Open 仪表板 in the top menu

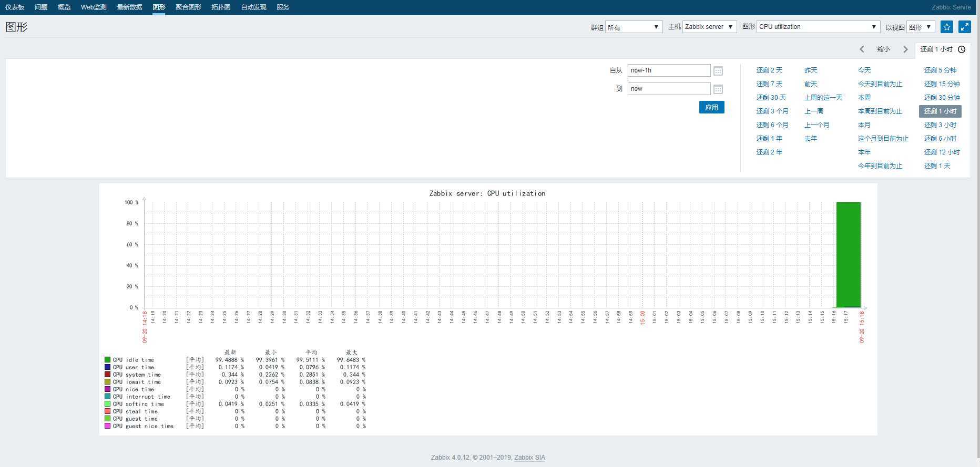(x=15, y=7)
